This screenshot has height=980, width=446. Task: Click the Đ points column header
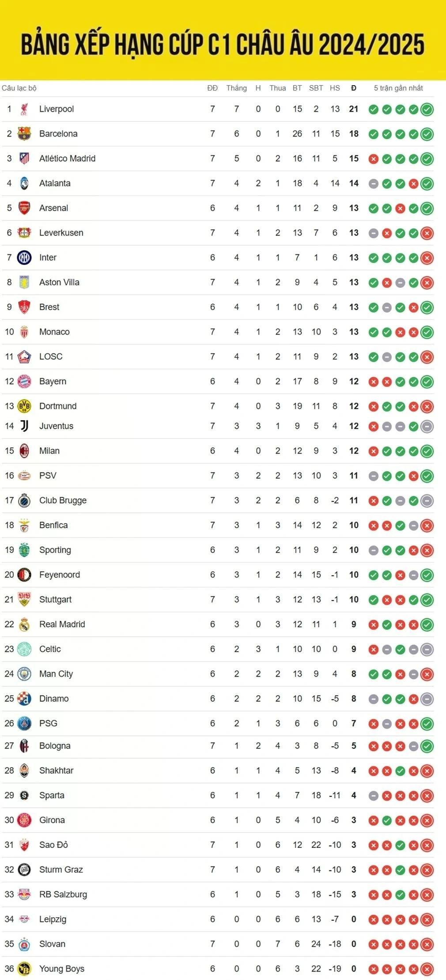point(354,88)
